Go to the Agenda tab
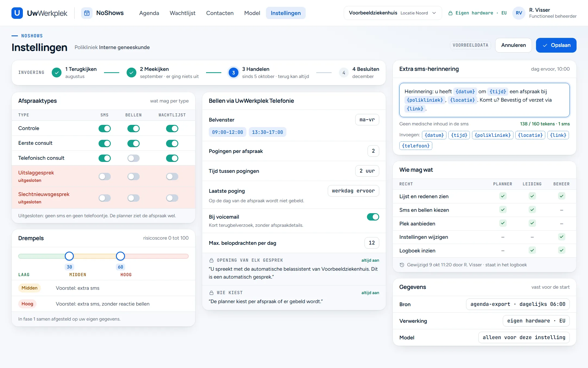Image resolution: width=588 pixels, height=368 pixels. pos(149,13)
